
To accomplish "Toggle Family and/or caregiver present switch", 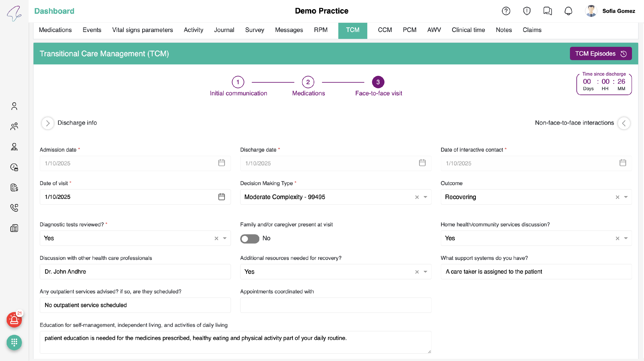I will 249,238.
